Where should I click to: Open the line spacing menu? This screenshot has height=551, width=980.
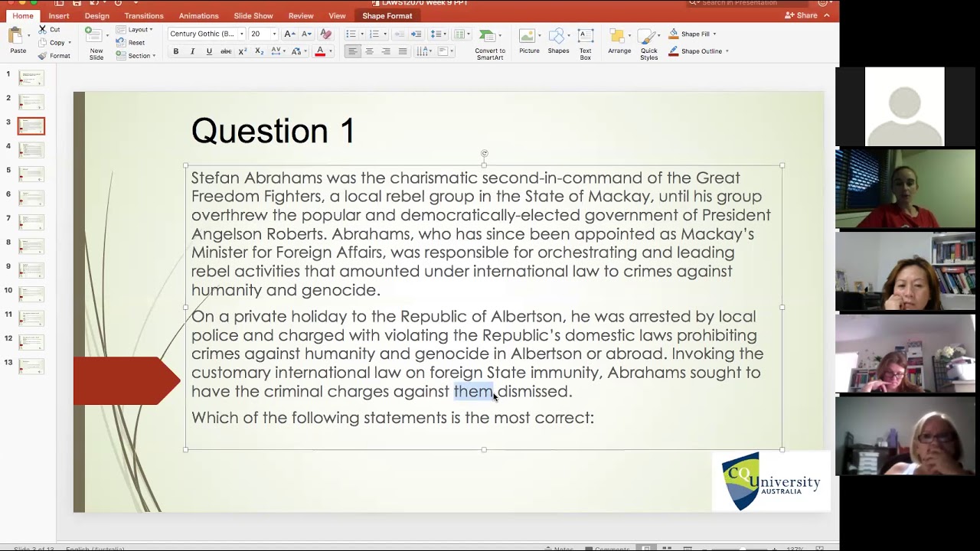tap(438, 34)
